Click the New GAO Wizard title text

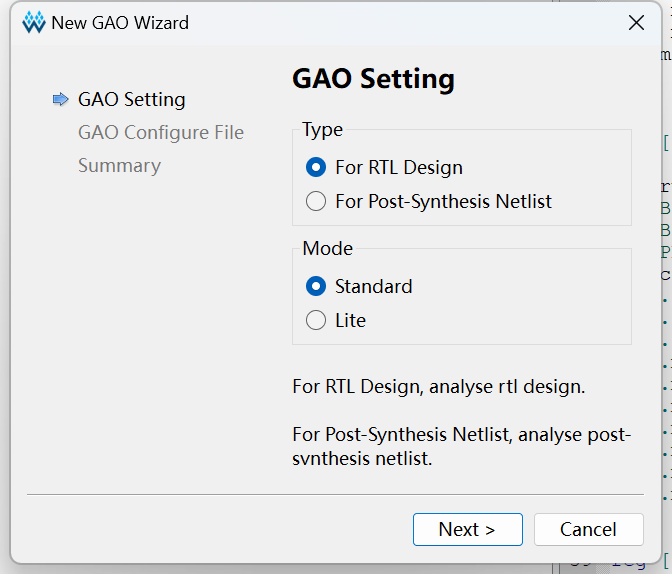tap(120, 23)
